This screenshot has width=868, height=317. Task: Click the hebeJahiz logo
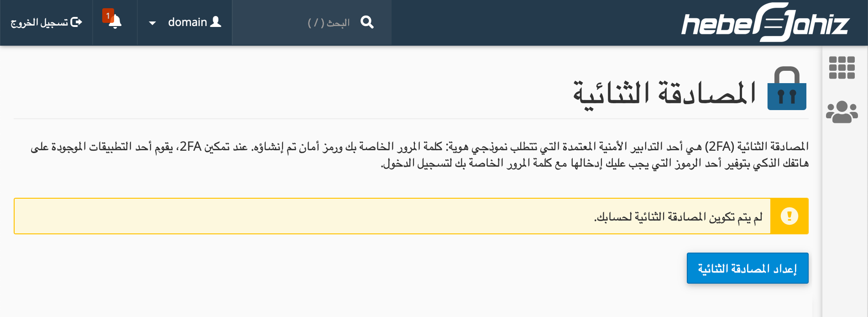click(765, 22)
